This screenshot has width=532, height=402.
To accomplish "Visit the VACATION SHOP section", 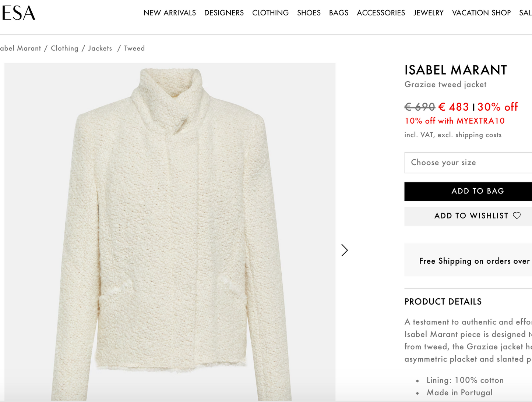I will coord(481,13).
